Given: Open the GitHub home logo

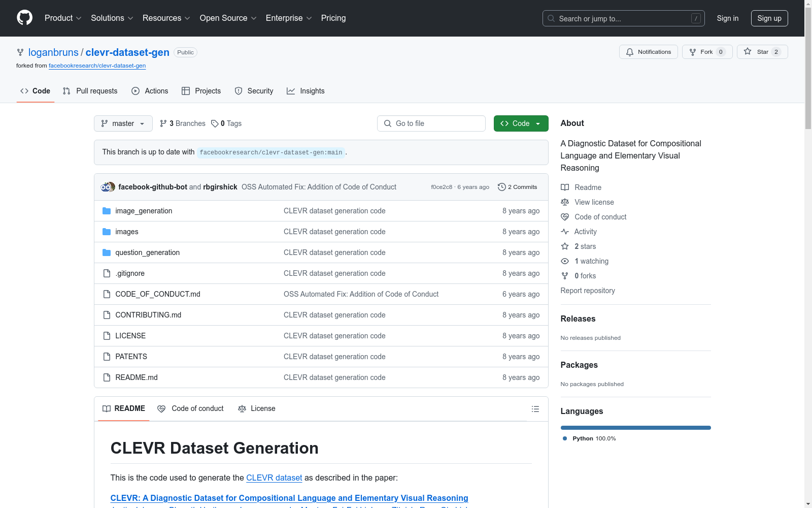Looking at the screenshot, I should (x=24, y=18).
